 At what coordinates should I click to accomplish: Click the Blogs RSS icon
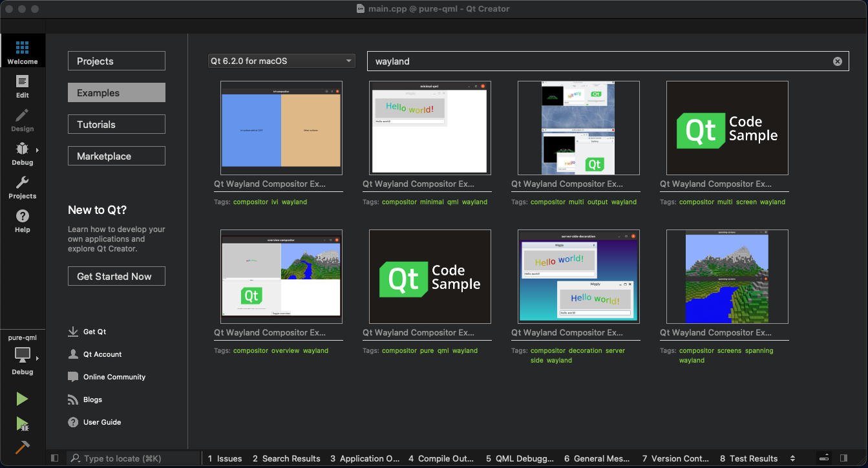[73, 399]
